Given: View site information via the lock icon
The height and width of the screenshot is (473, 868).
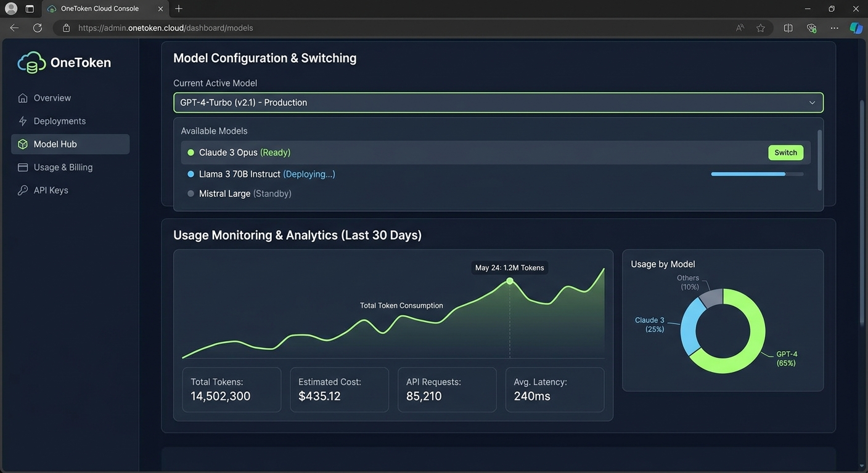Looking at the screenshot, I should (x=67, y=28).
